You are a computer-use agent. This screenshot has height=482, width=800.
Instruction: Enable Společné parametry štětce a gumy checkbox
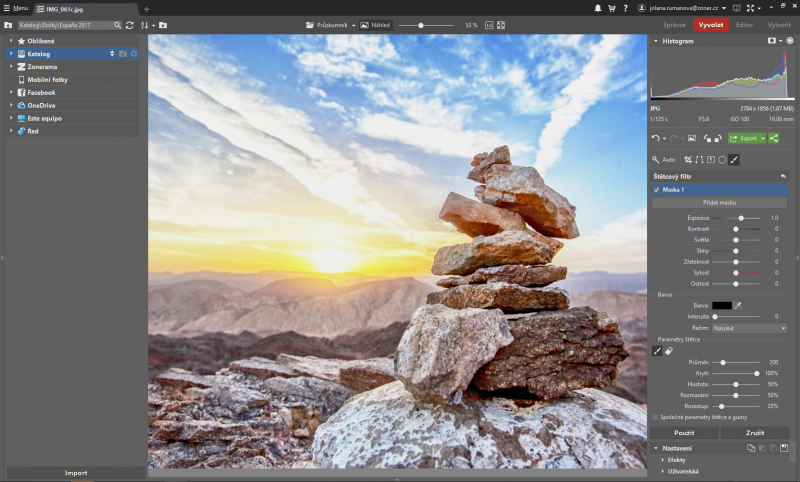pos(655,417)
